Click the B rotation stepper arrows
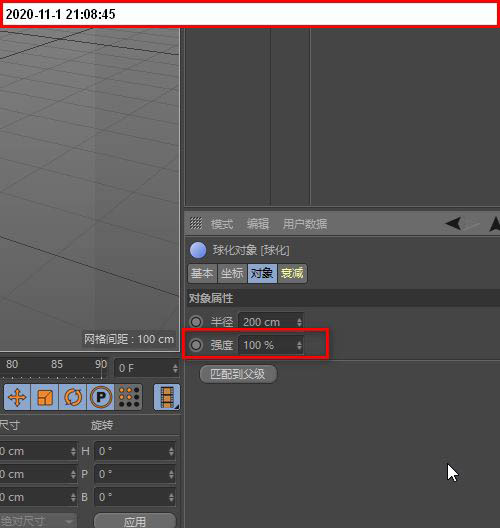The width and height of the screenshot is (500, 528). pyautogui.click(x=171, y=497)
